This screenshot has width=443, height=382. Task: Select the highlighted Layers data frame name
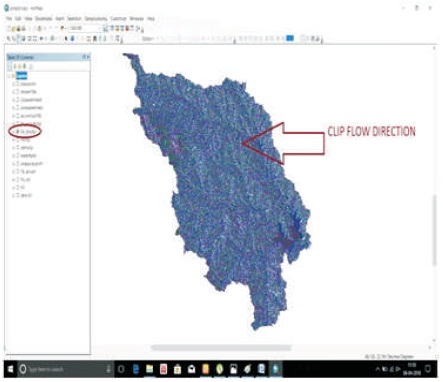(22, 76)
